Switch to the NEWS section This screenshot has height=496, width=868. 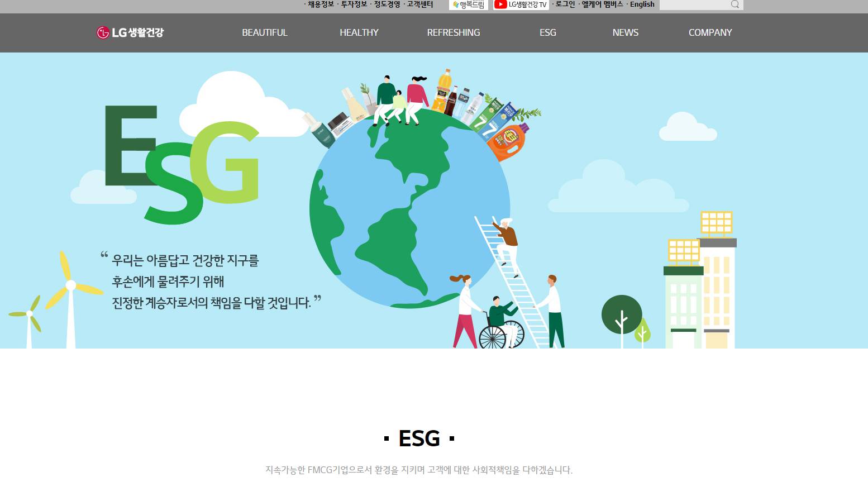(625, 32)
